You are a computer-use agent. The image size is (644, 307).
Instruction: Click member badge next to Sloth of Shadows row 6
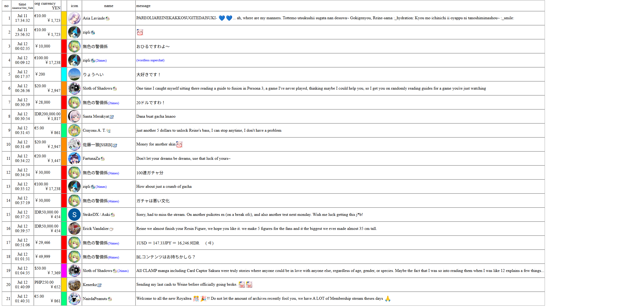pyautogui.click(x=115, y=89)
